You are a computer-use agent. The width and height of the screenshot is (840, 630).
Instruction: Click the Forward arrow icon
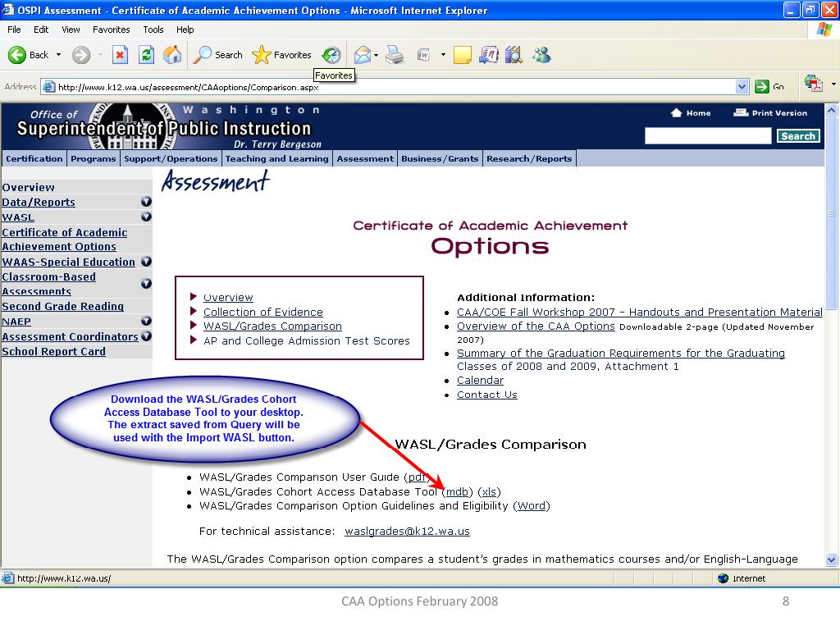(81, 55)
